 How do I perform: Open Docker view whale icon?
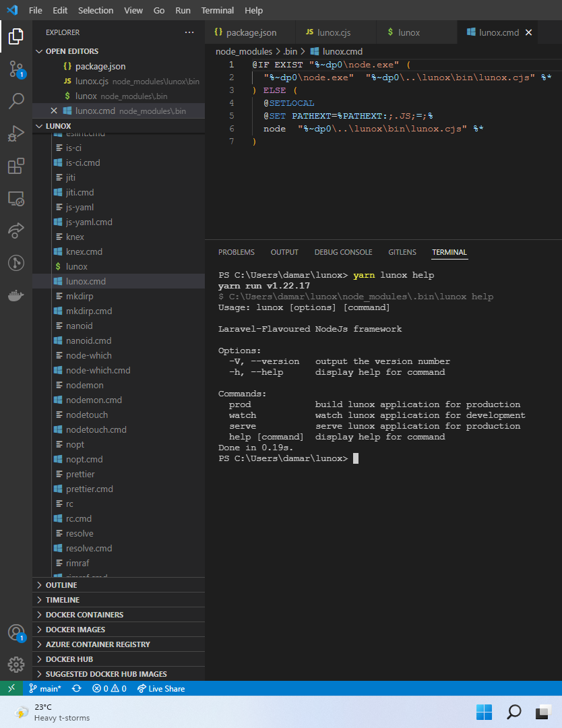[x=15, y=296]
